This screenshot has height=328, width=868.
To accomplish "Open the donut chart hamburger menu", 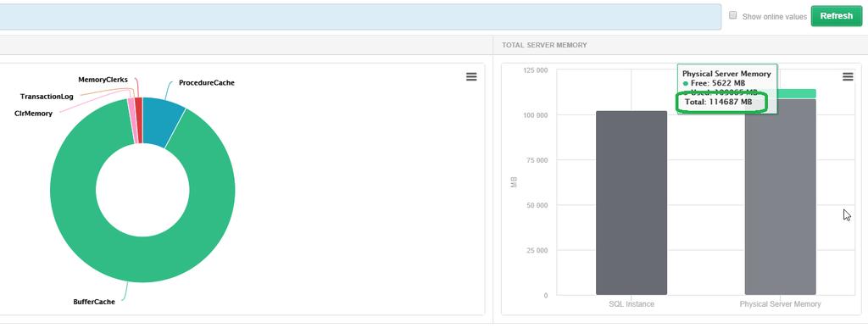I will pyautogui.click(x=471, y=77).
